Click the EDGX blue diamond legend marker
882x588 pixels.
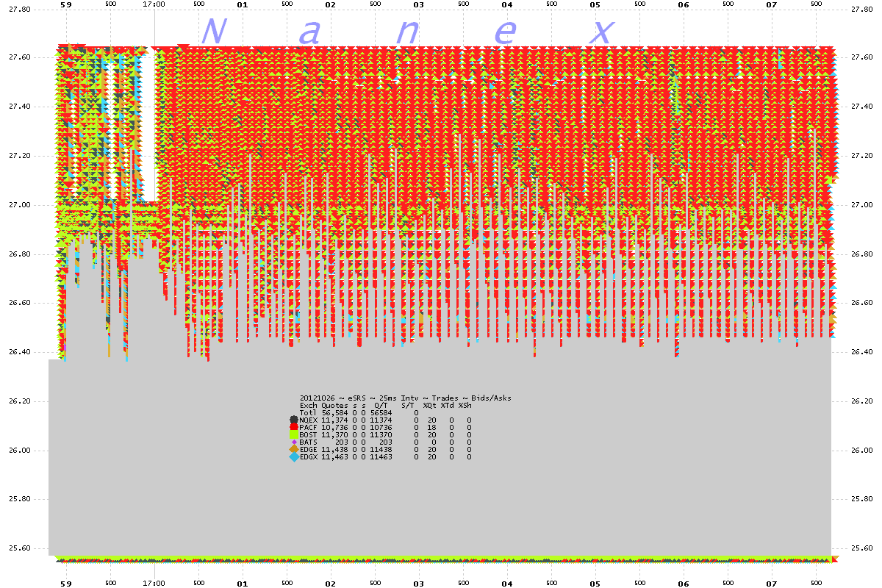[x=294, y=456]
